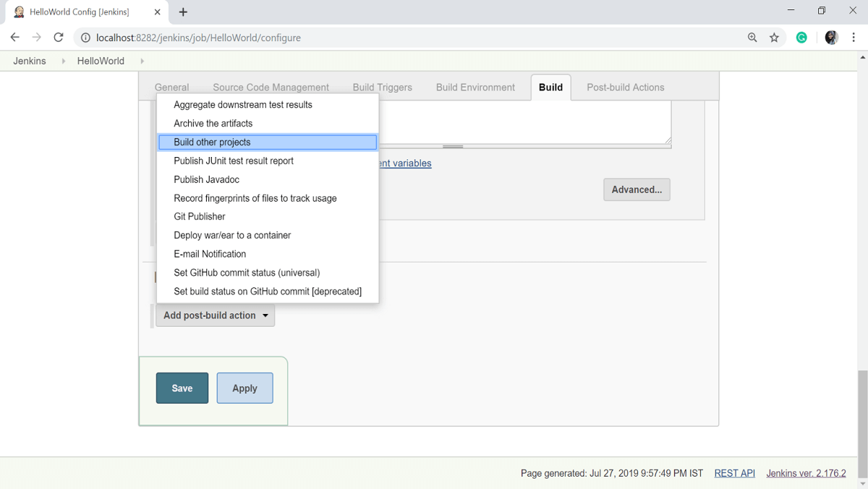Go to Jenkins home breadcrumb
The width and height of the screenshot is (868, 489).
tap(30, 61)
